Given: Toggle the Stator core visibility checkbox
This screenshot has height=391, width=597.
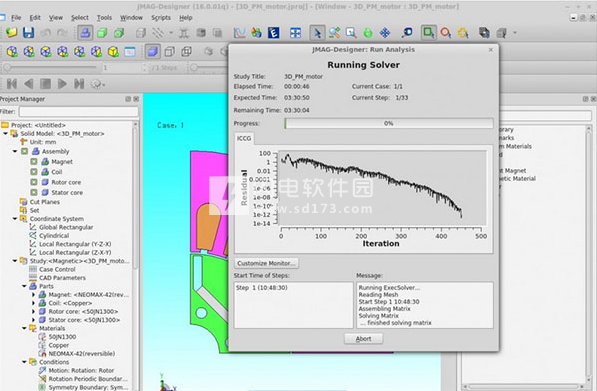Looking at the screenshot, I should tap(34, 192).
